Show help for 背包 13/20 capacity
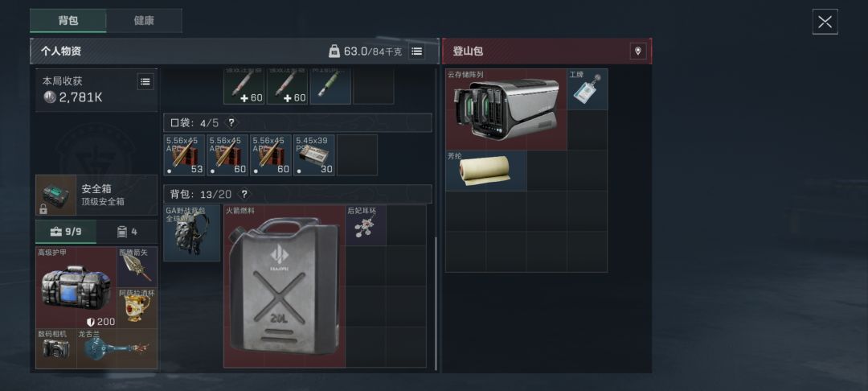Screen dimensions: 868x391 click(244, 195)
